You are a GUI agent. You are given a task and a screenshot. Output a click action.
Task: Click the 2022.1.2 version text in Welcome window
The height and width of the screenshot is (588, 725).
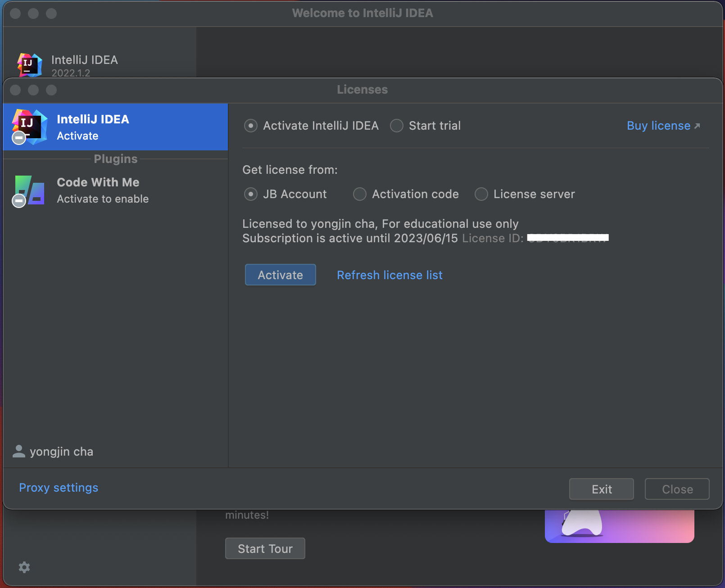coord(71,73)
